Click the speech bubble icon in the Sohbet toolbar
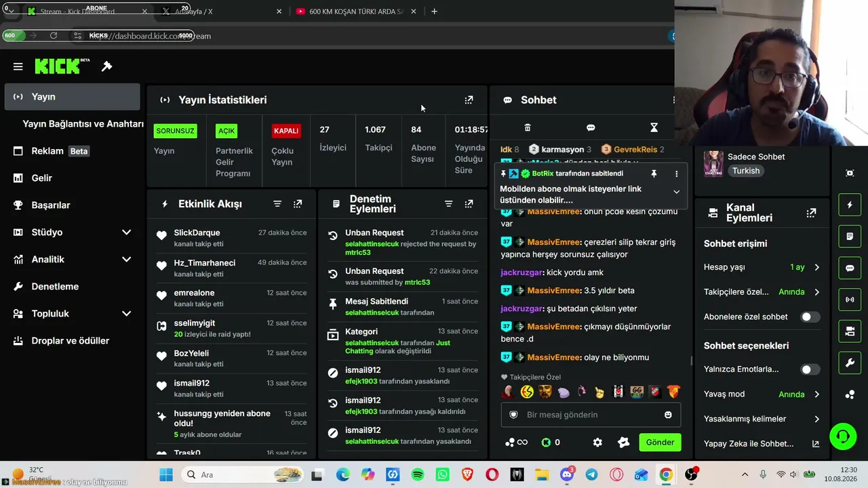The image size is (868, 488). [591, 127]
